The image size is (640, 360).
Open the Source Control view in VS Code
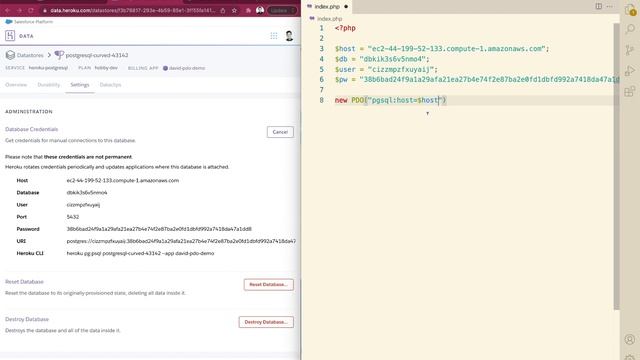(x=629, y=50)
